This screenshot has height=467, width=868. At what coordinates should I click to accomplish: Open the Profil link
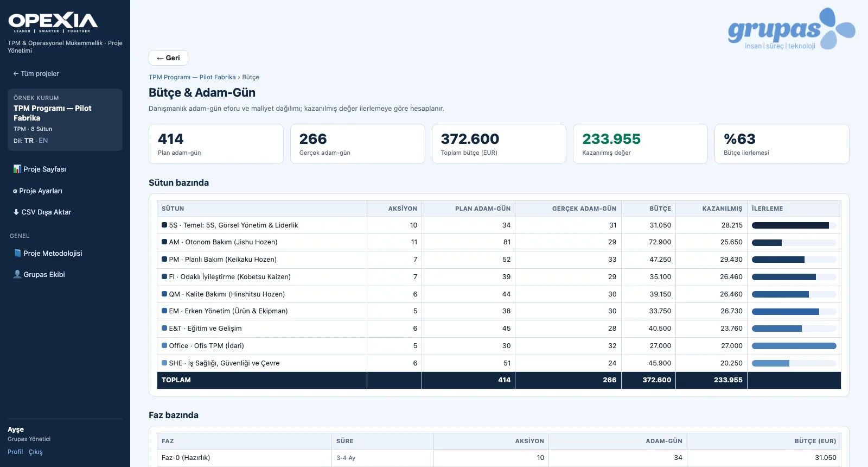point(15,452)
